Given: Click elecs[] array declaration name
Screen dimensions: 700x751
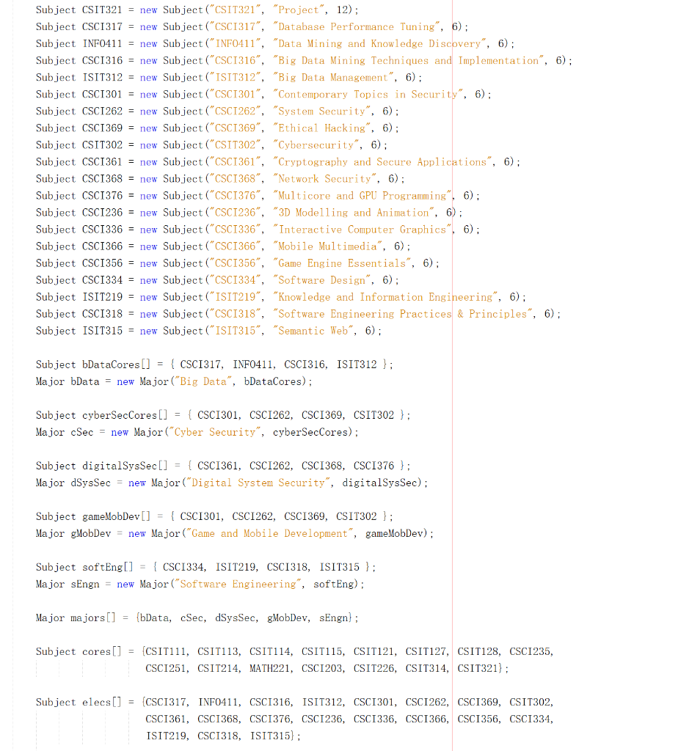Looking at the screenshot, I should (x=102, y=703).
